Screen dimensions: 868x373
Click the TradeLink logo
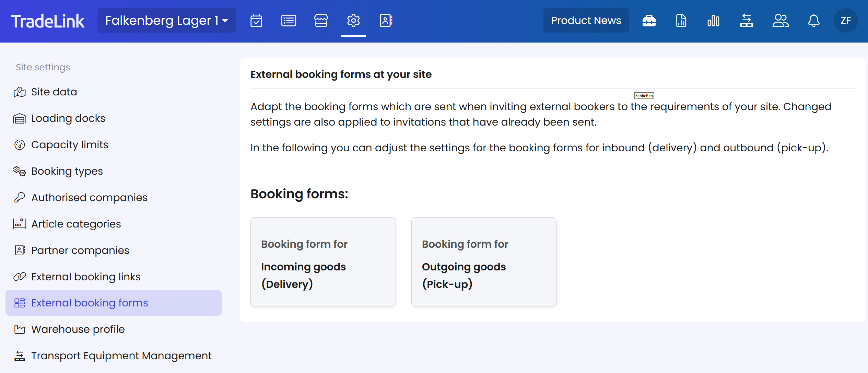pyautogui.click(x=47, y=21)
